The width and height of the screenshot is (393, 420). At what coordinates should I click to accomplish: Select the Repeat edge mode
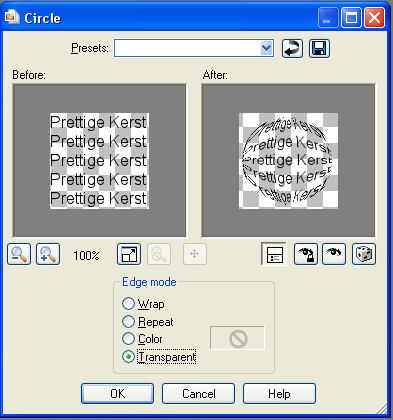tap(148, 322)
